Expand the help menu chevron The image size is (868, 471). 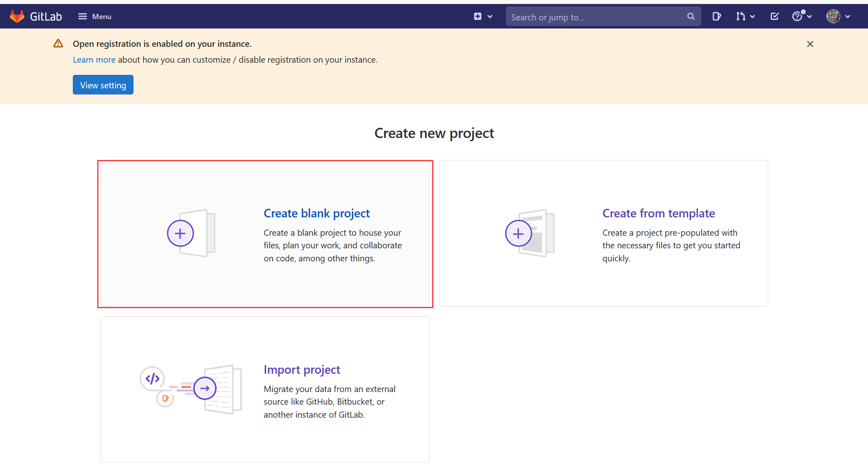point(809,16)
